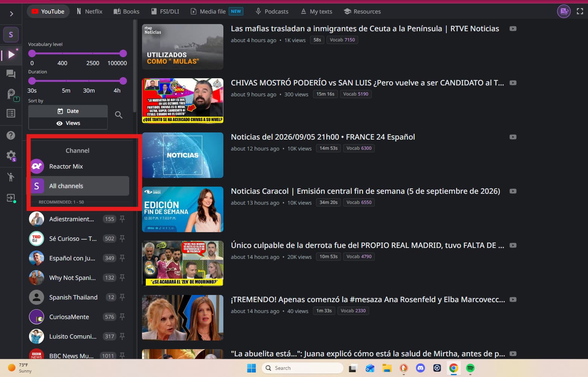This screenshot has height=377, width=588.
Task: Click YouTube icon beside FRANCE 24 Español video
Action: point(513,137)
